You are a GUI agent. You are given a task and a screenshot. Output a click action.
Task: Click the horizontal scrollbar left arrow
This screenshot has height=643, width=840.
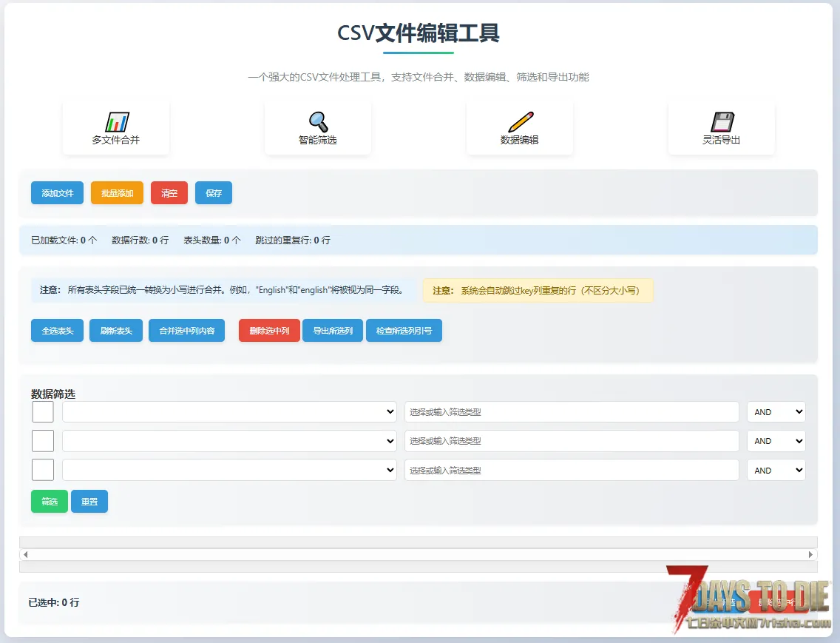point(25,554)
